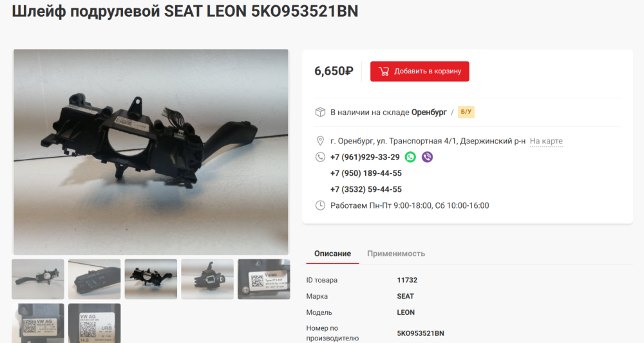Call the number +7 (961)929-33-29
Viewport: 644px width, 343px height.
pos(365,157)
